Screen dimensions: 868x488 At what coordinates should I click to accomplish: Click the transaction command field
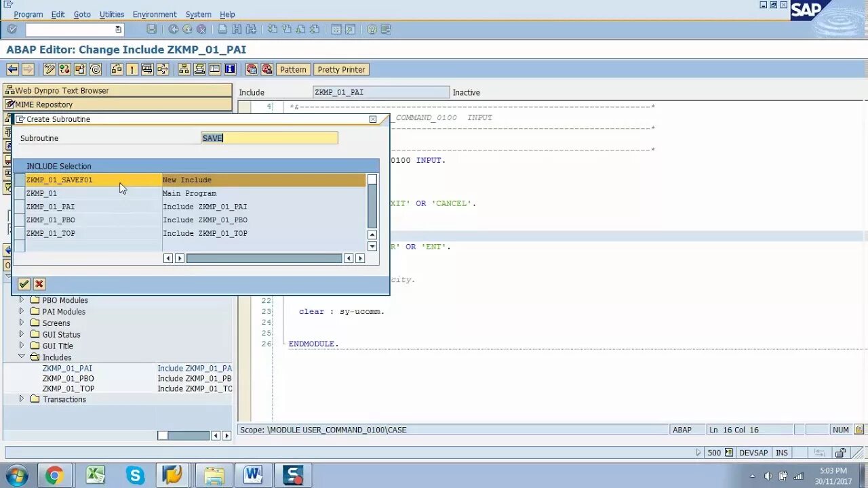pyautogui.click(x=75, y=29)
